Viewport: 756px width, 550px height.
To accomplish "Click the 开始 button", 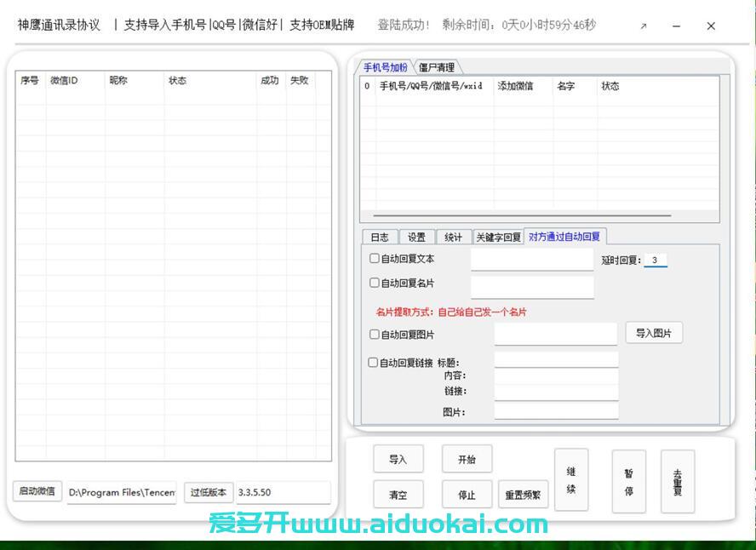I will 467,459.
